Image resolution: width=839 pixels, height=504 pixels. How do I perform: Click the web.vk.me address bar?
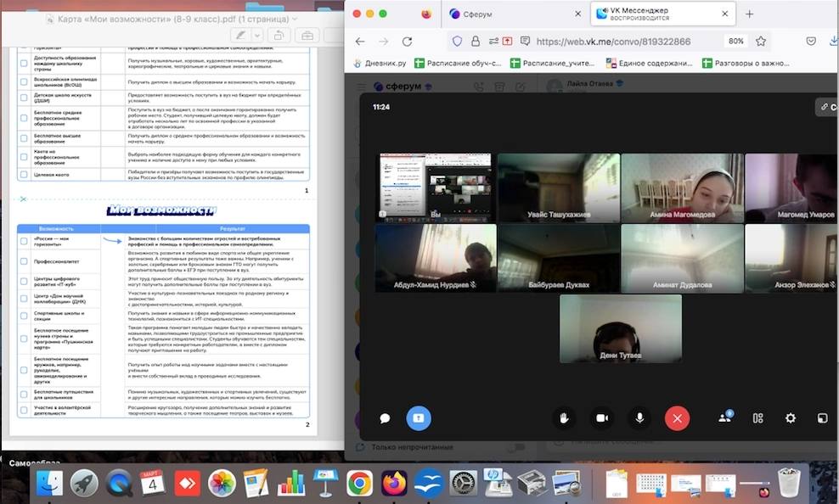[x=611, y=42]
